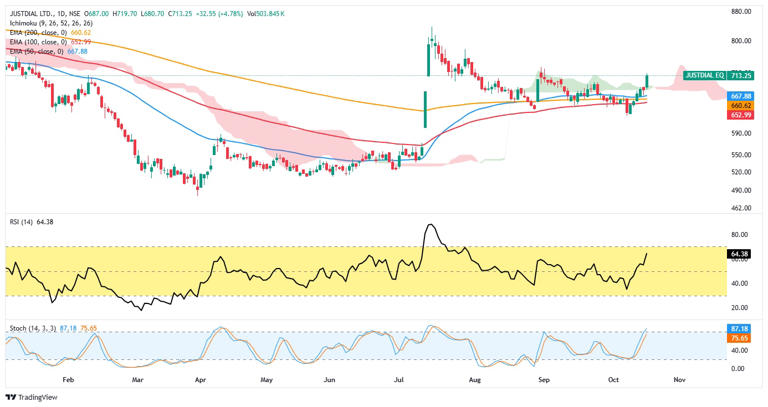Image resolution: width=768 pixels, height=407 pixels.
Task: Click the Nov label on time axis
Action: [x=679, y=380]
